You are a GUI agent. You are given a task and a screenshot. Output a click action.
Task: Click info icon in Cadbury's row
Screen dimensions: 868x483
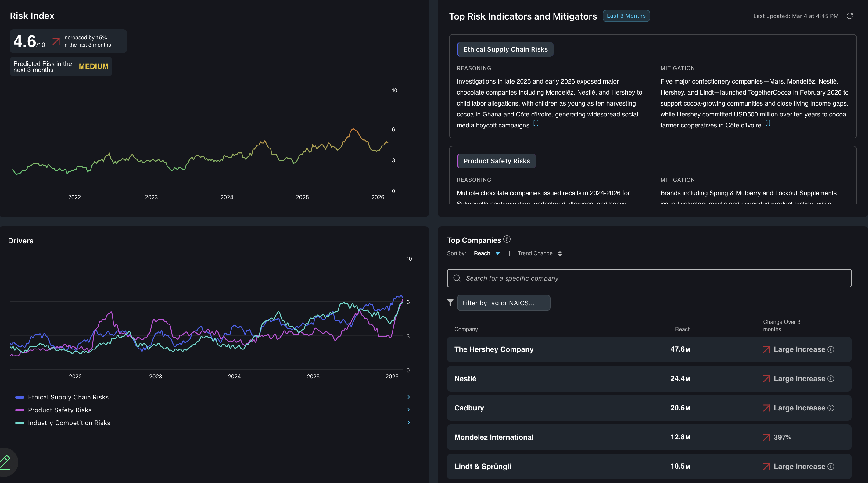click(831, 408)
